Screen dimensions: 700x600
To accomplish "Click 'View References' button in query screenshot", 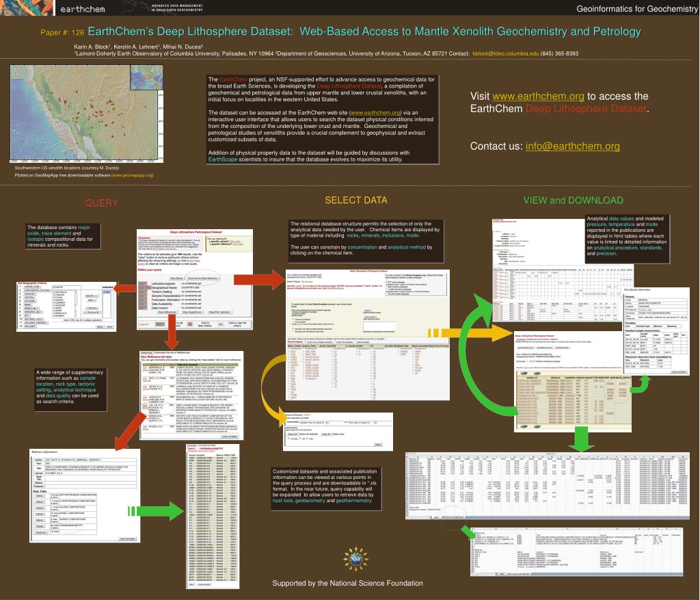I will pyautogui.click(x=167, y=312).
